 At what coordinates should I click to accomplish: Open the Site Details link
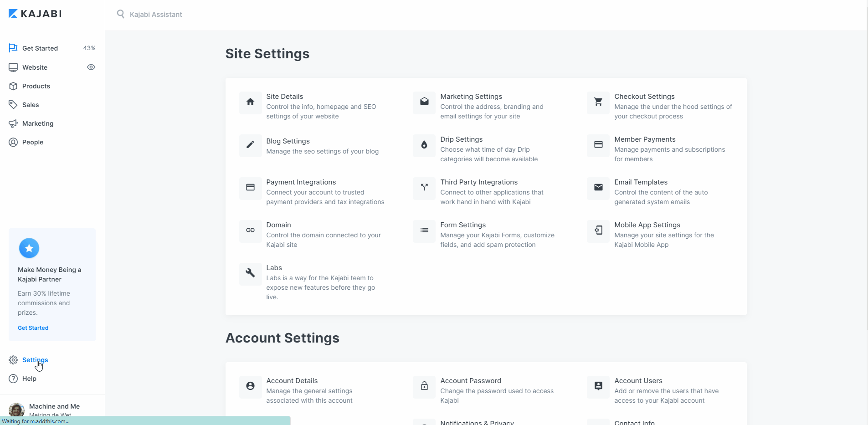285,97
